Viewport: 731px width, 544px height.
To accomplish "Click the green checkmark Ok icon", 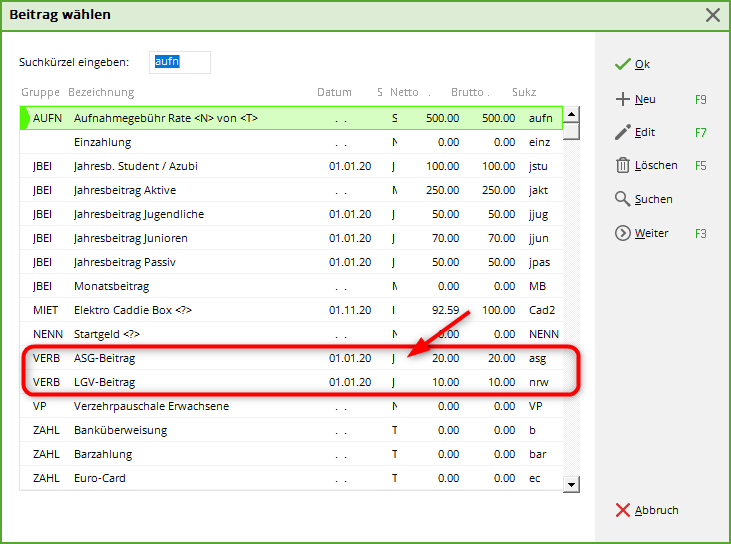I will click(622, 64).
